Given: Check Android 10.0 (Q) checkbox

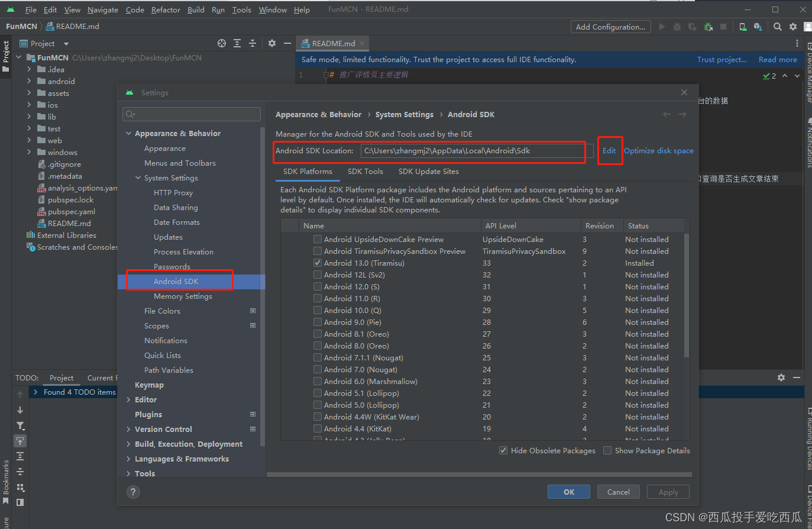Looking at the screenshot, I should point(318,310).
